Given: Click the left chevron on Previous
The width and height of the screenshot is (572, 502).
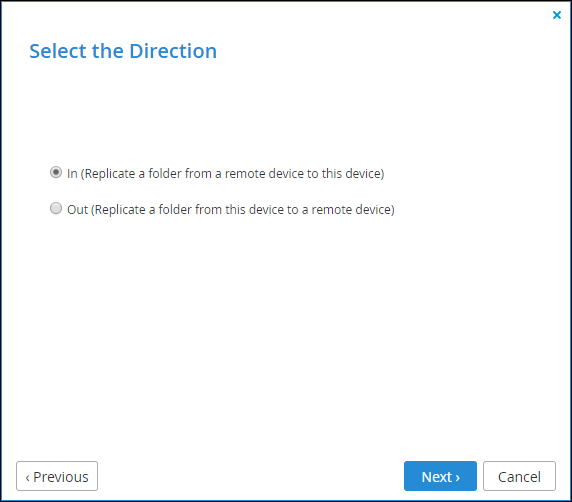Looking at the screenshot, I should pyautogui.click(x=27, y=478).
